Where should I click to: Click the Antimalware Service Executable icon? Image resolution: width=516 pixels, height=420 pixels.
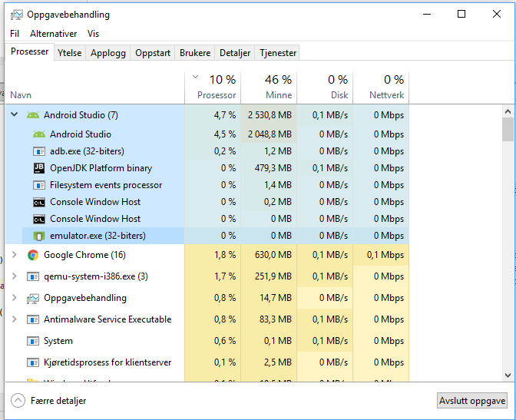click(33, 319)
